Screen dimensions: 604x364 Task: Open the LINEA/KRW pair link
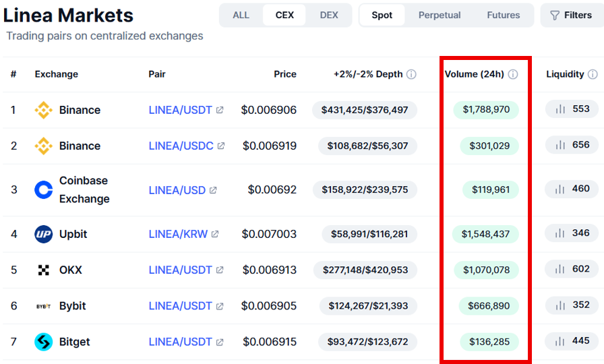click(178, 234)
